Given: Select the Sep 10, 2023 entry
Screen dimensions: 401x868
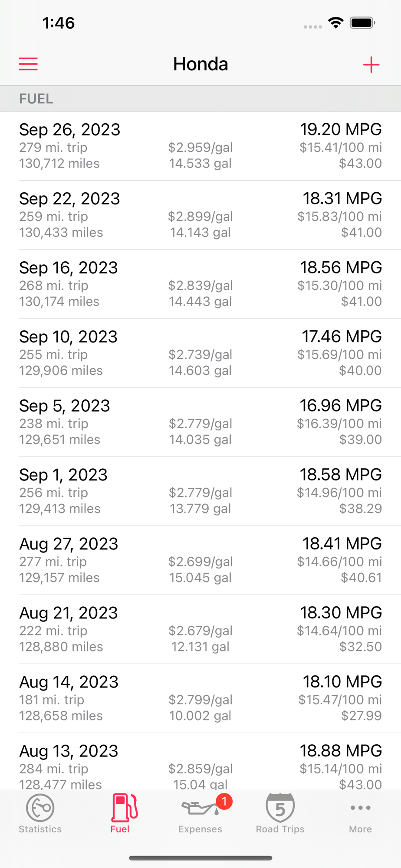Looking at the screenshot, I should point(200,353).
